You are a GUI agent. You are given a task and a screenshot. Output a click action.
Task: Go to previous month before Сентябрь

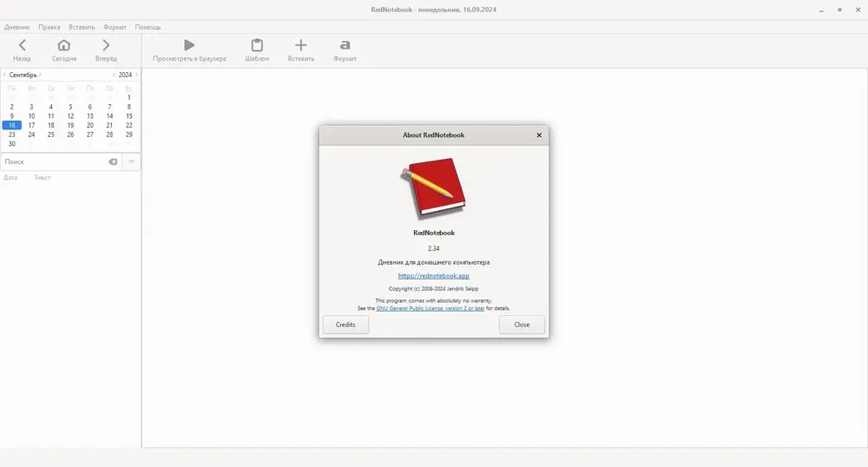[4, 75]
